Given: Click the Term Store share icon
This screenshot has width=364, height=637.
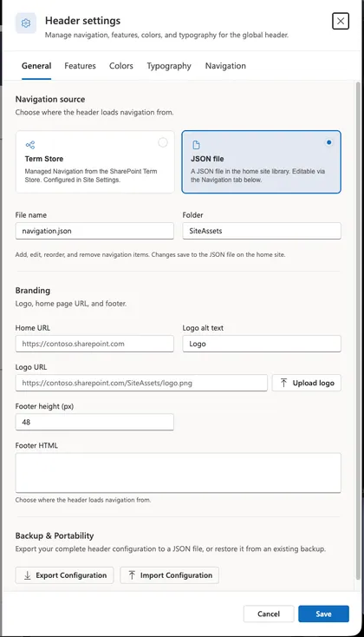Looking at the screenshot, I should click(30, 145).
